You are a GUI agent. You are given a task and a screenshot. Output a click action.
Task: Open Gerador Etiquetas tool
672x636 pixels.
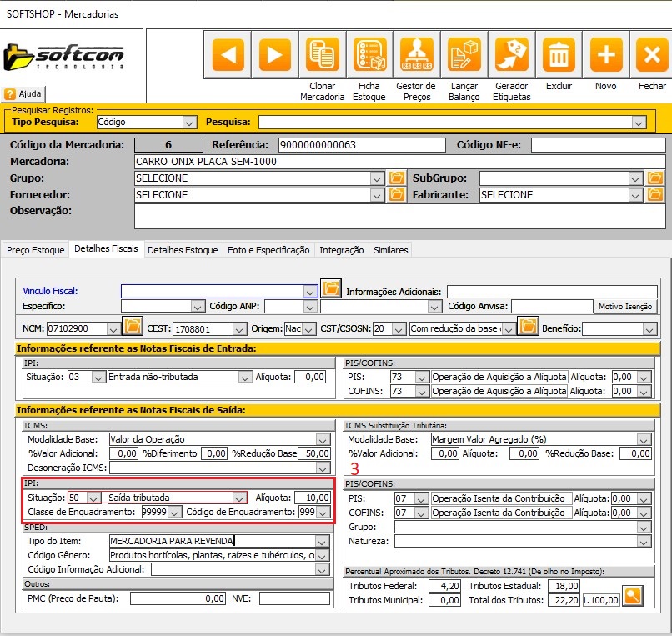pyautogui.click(x=511, y=56)
